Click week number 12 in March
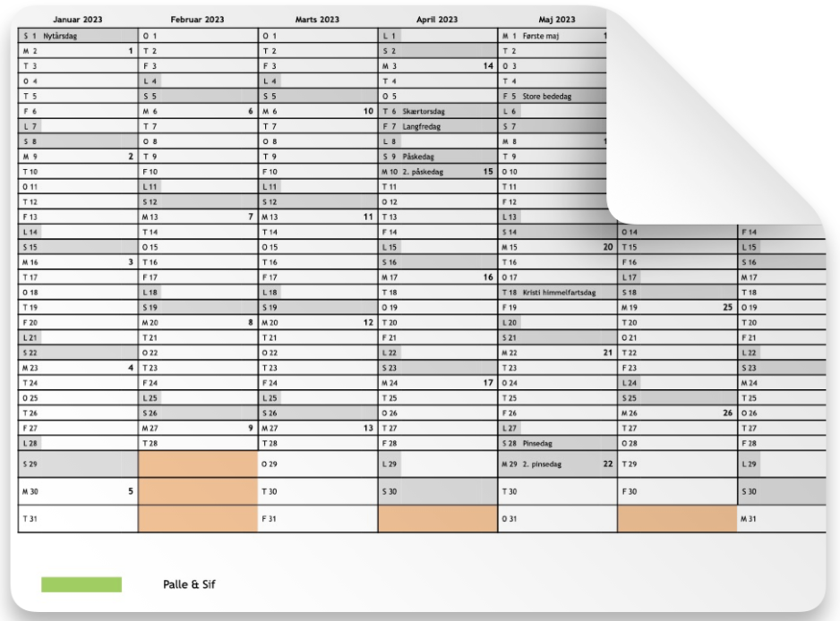This screenshot has width=840, height=621. coord(368,322)
